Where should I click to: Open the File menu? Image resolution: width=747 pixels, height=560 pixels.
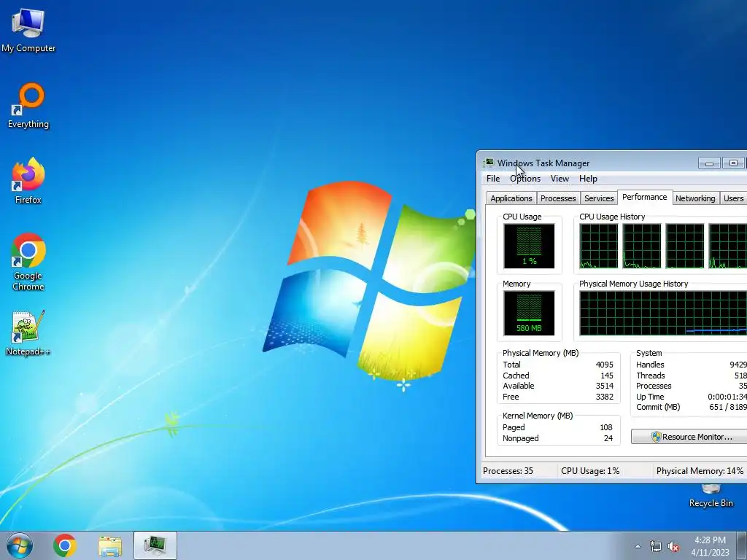[493, 179]
